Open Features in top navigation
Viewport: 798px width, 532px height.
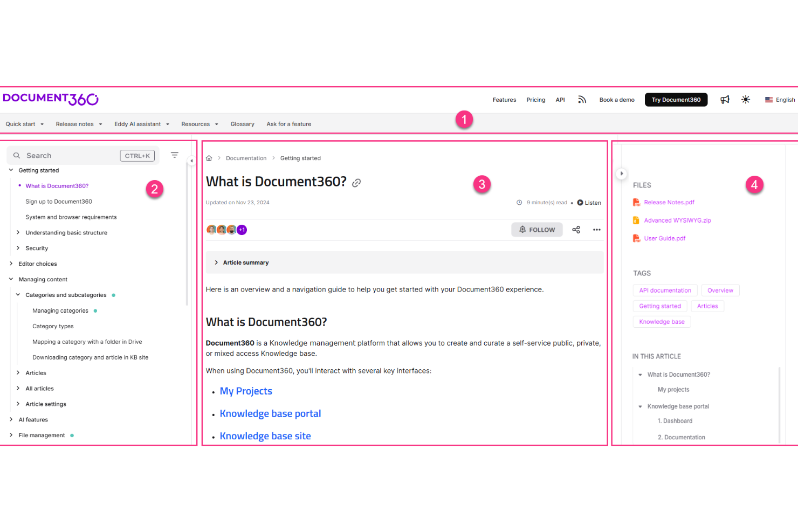tap(504, 100)
